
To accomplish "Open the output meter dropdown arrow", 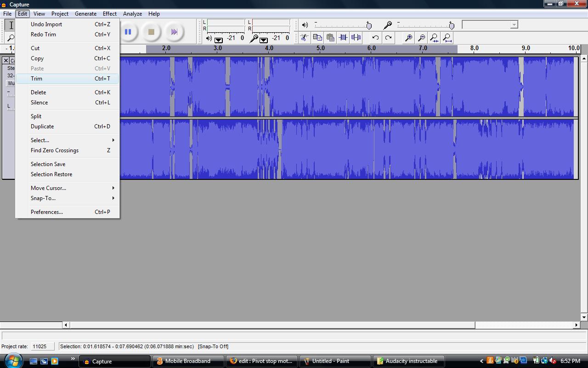I will coord(219,40).
